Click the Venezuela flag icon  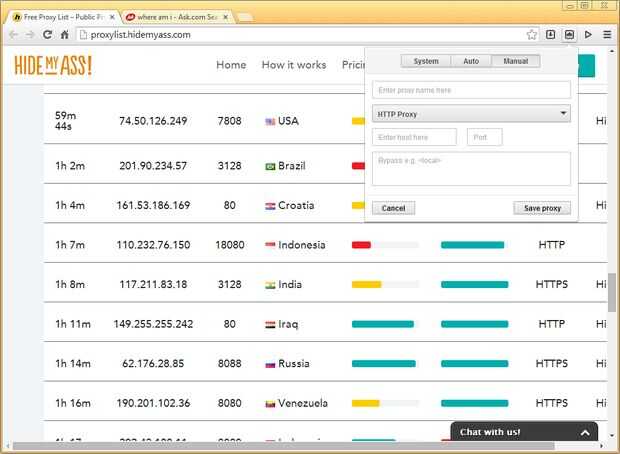click(x=270, y=404)
